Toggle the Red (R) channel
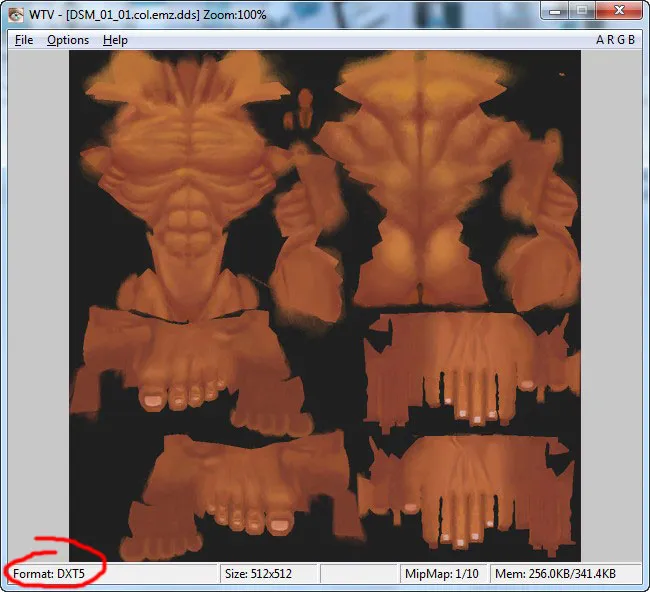The image size is (650, 592). tap(610, 40)
